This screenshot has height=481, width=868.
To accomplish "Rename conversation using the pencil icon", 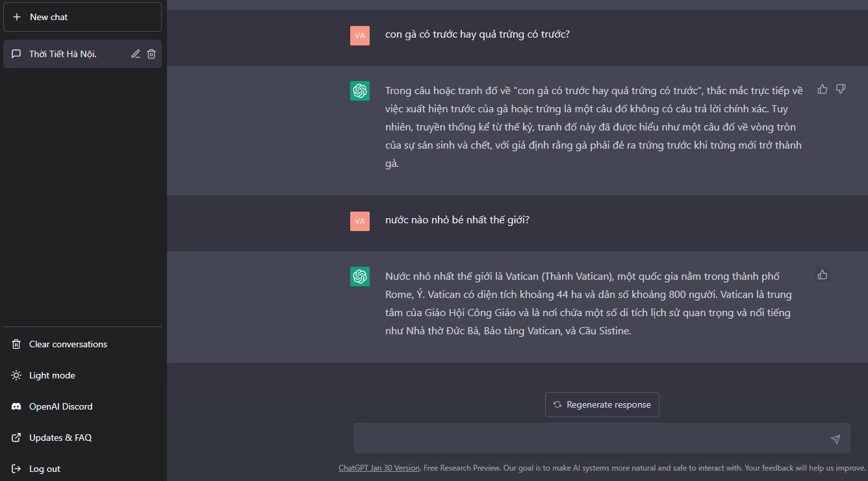I will click(x=135, y=54).
